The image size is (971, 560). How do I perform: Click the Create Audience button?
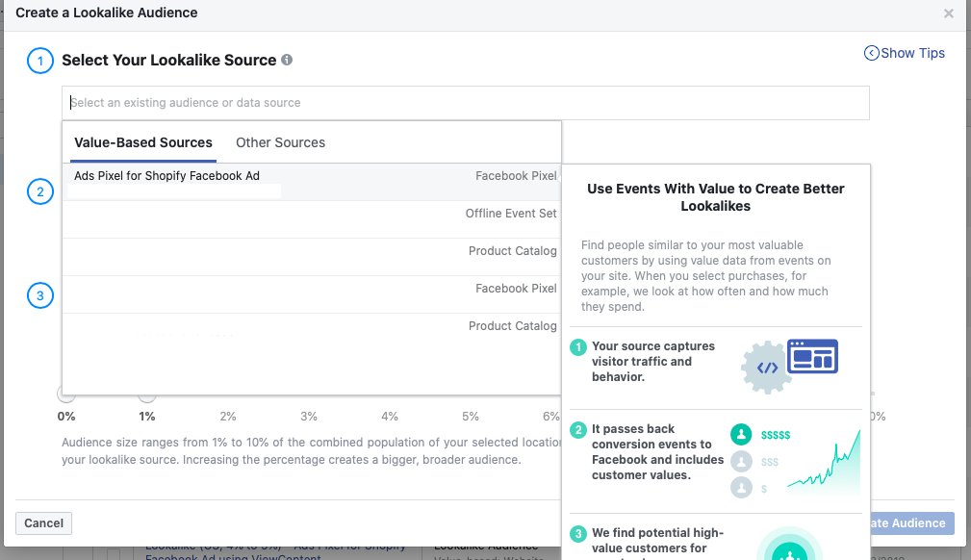point(911,523)
